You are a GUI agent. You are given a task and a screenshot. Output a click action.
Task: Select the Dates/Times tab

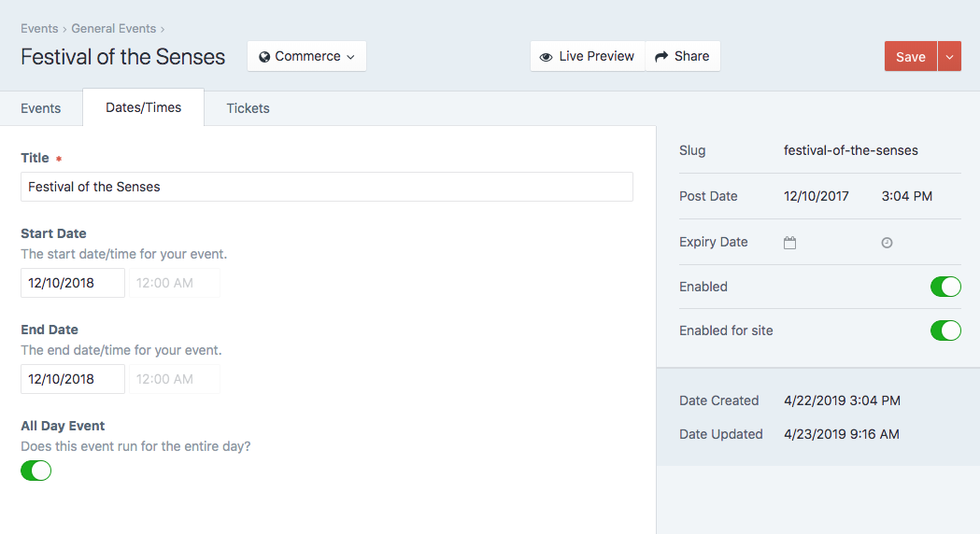click(143, 107)
